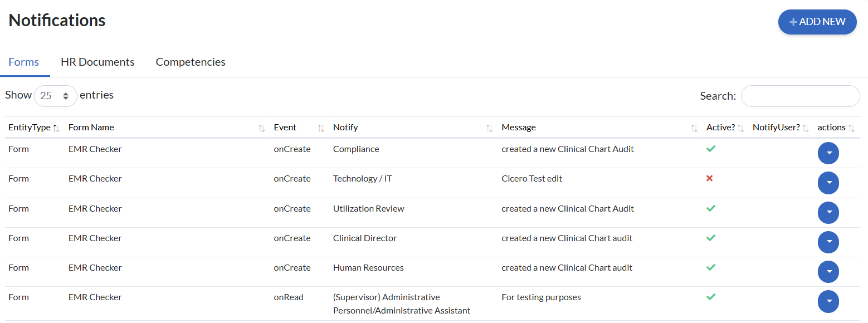Click sort arrows in Form Name header

[x=262, y=128]
